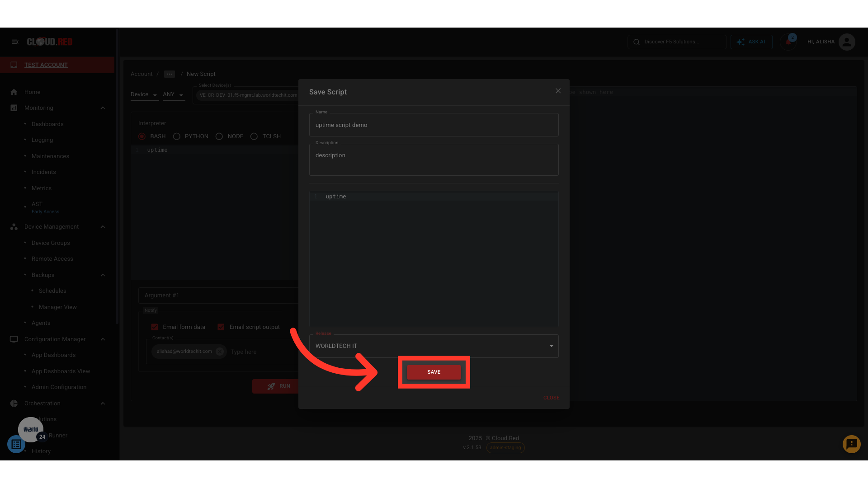
Task: Click the sidebar collapse menu icon
Action: pos(15,42)
